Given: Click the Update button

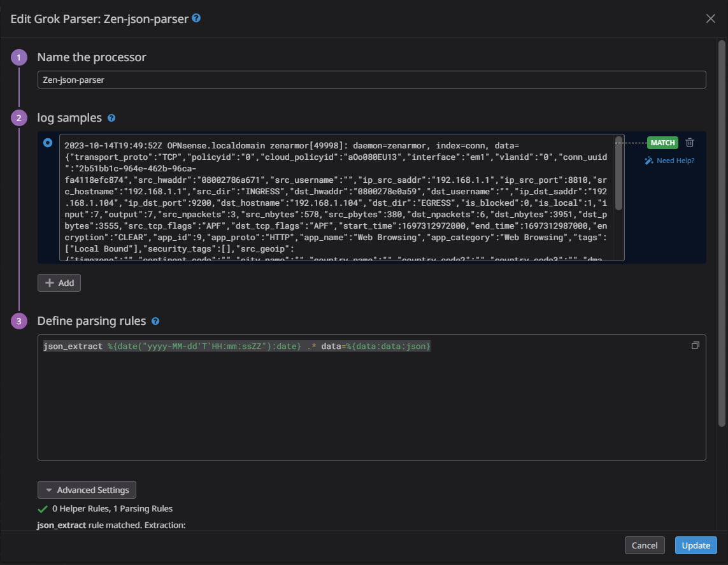Looking at the screenshot, I should (696, 545).
